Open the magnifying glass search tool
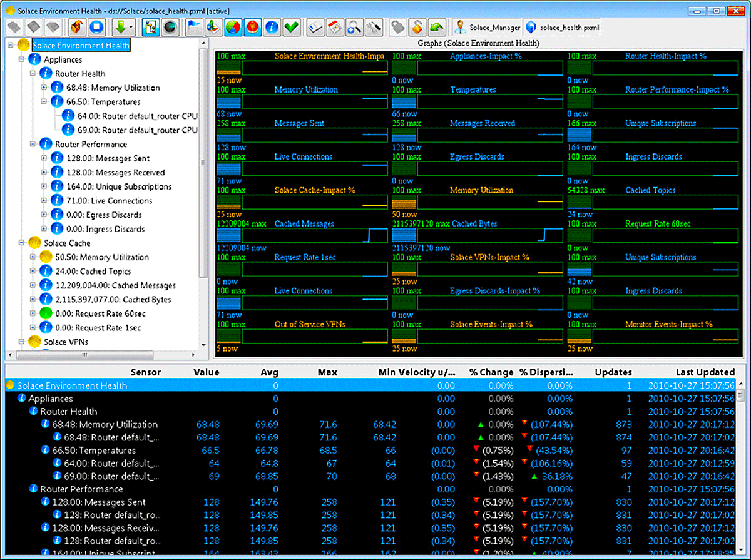 tap(354, 27)
